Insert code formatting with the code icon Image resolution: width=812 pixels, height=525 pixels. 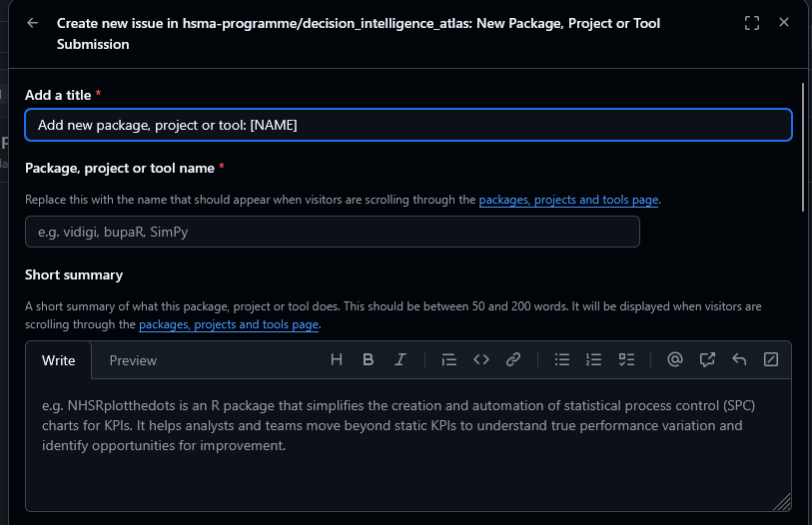click(481, 359)
